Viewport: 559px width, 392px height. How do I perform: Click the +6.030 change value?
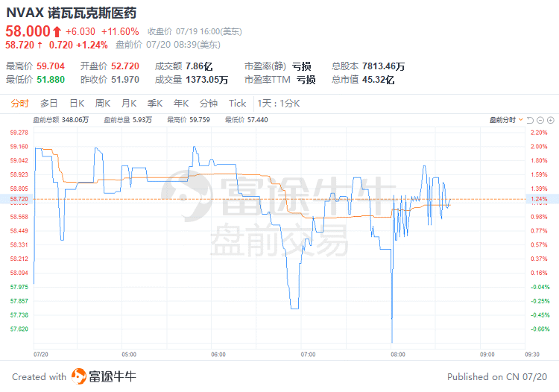[80, 32]
